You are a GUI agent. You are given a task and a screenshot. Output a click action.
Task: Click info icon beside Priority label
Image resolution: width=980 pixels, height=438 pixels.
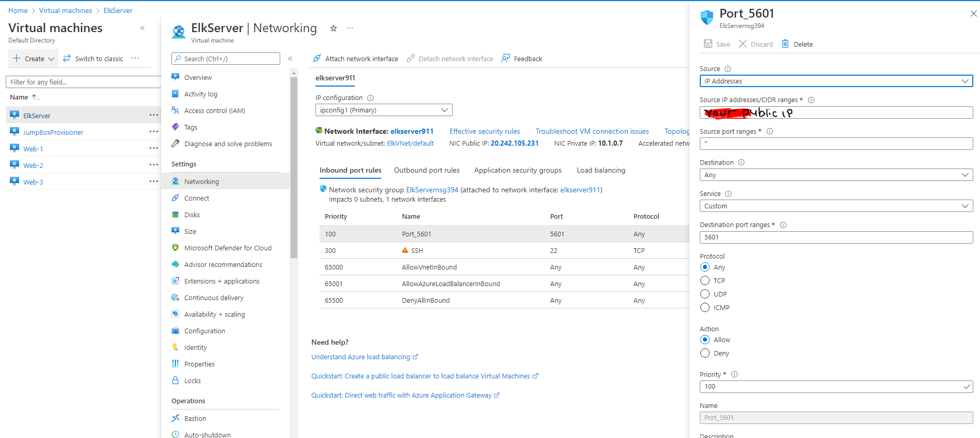[734, 374]
